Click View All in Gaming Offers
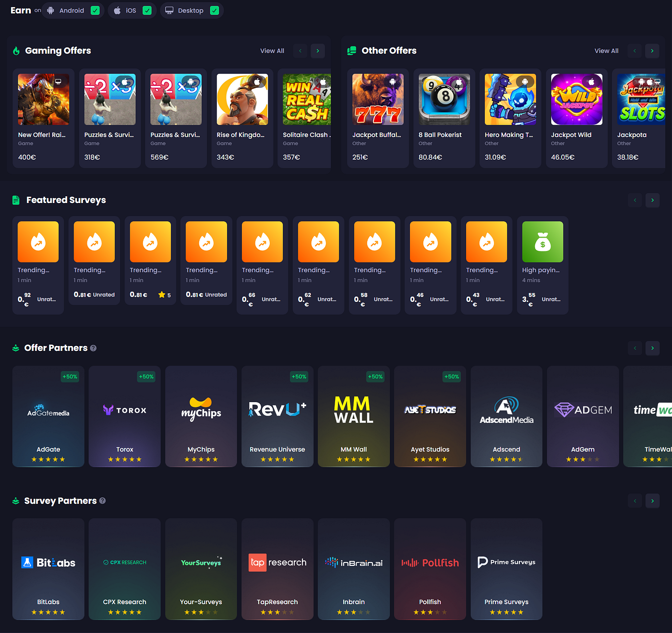The image size is (672, 633). point(272,51)
